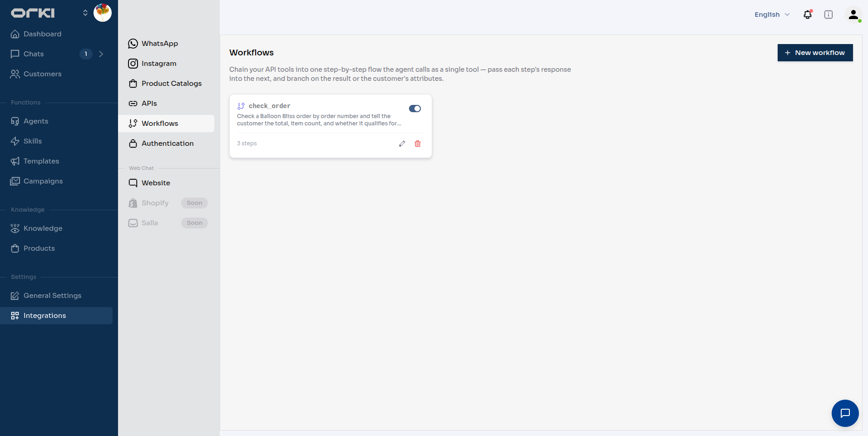
Task: Open the Templates page
Action: tap(56, 161)
